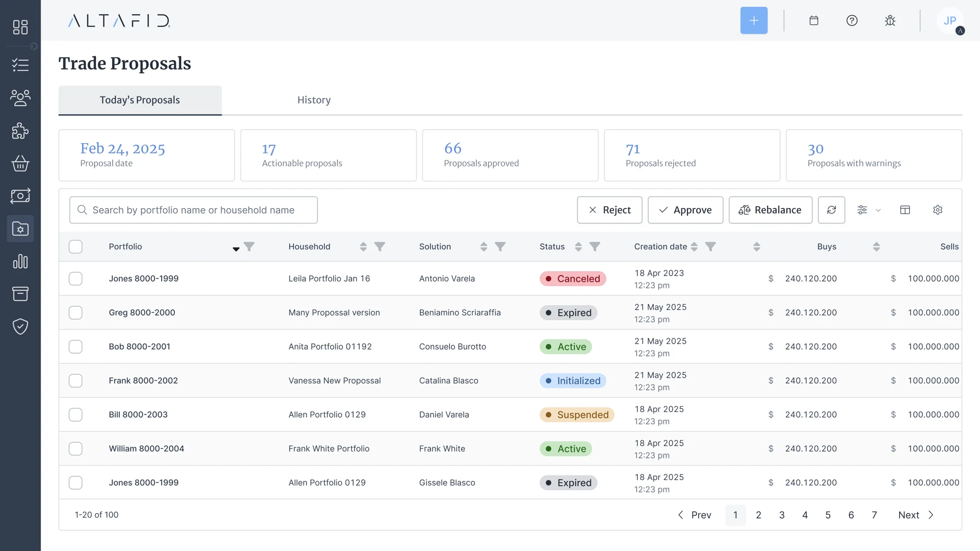980x551 pixels.
Task: Expand the filter sliders dropdown chevron
Action: (x=878, y=211)
